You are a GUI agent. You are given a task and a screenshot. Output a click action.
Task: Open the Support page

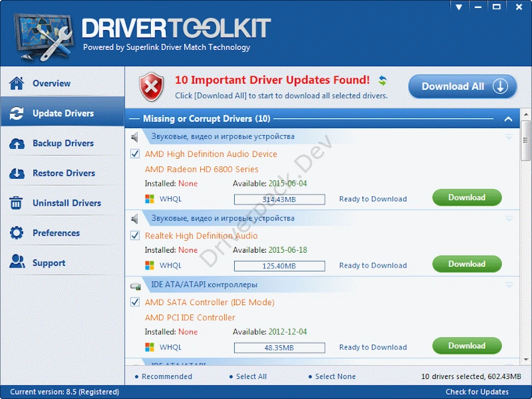click(x=63, y=263)
